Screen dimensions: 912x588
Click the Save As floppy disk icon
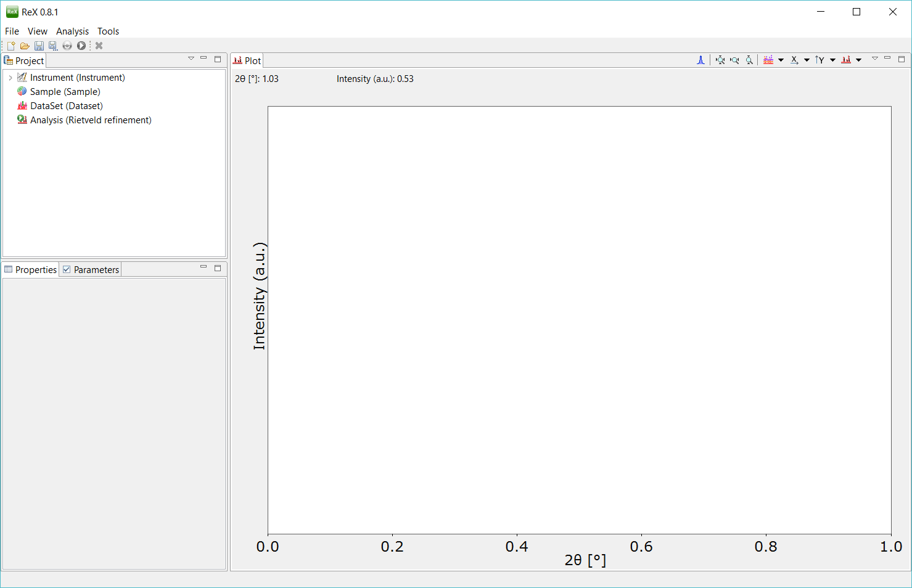53,46
